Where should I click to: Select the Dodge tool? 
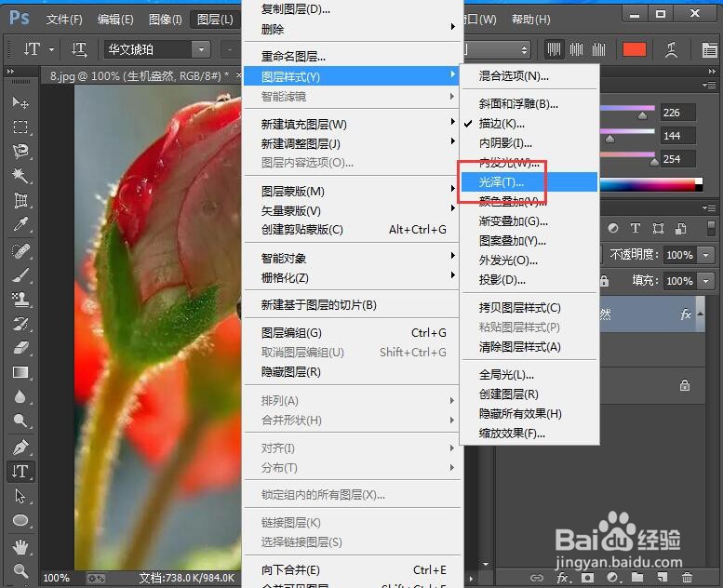click(x=20, y=421)
